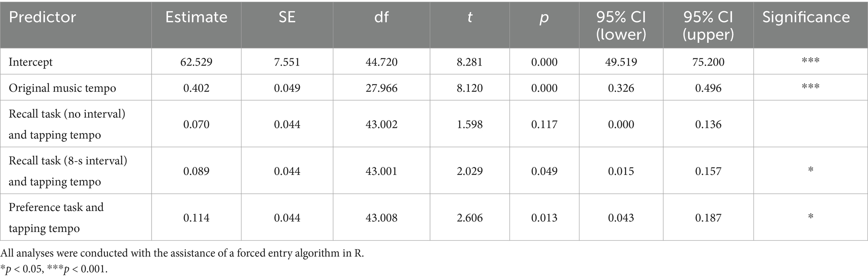Select the Predictor column header

[42, 17]
